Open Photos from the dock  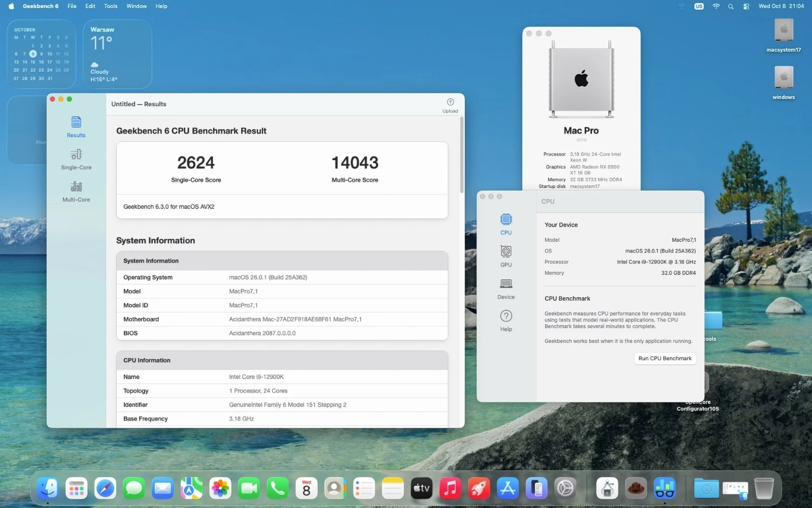coord(220,489)
